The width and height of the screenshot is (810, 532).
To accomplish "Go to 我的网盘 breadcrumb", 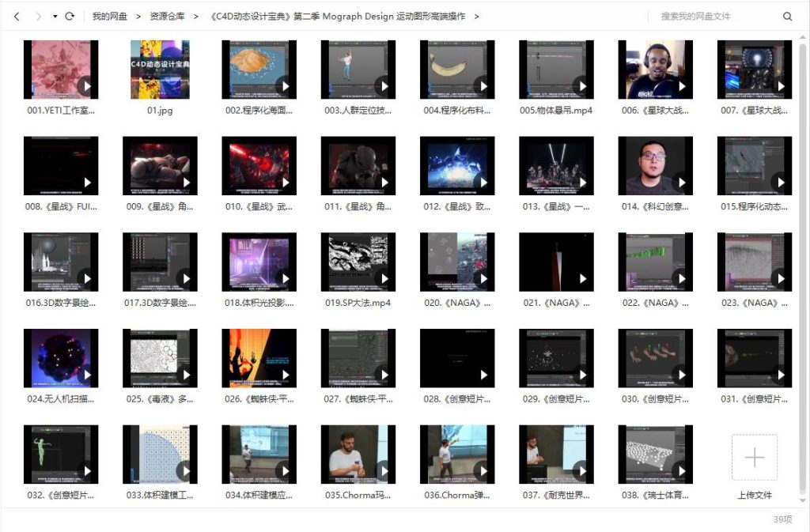I will 109,16.
